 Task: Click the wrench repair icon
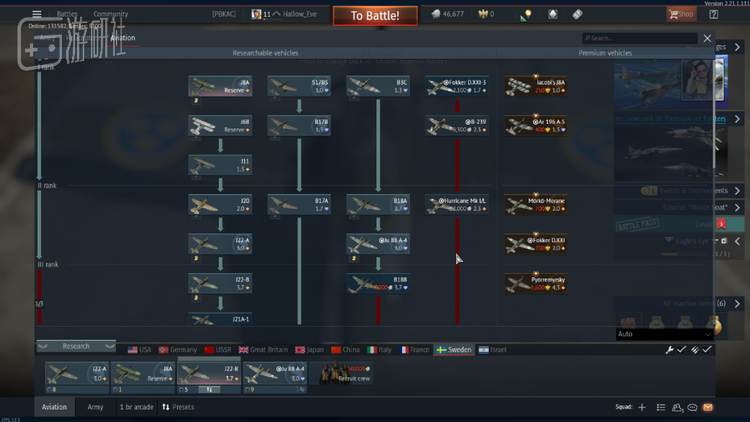[670, 350]
